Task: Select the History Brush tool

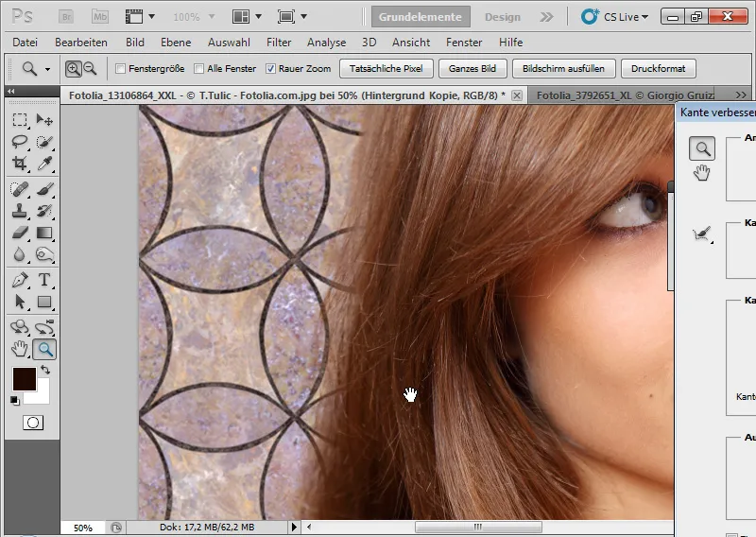Action: point(44,211)
